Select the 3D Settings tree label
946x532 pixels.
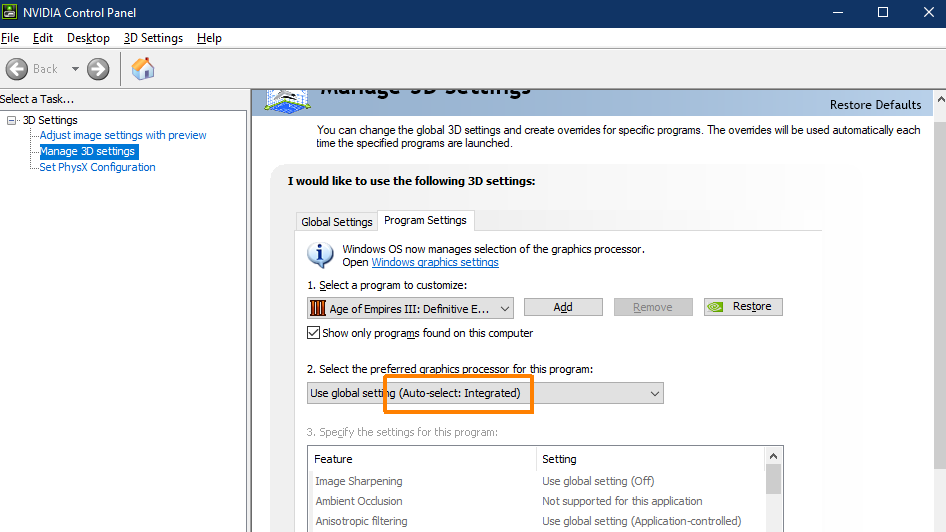[50, 120]
